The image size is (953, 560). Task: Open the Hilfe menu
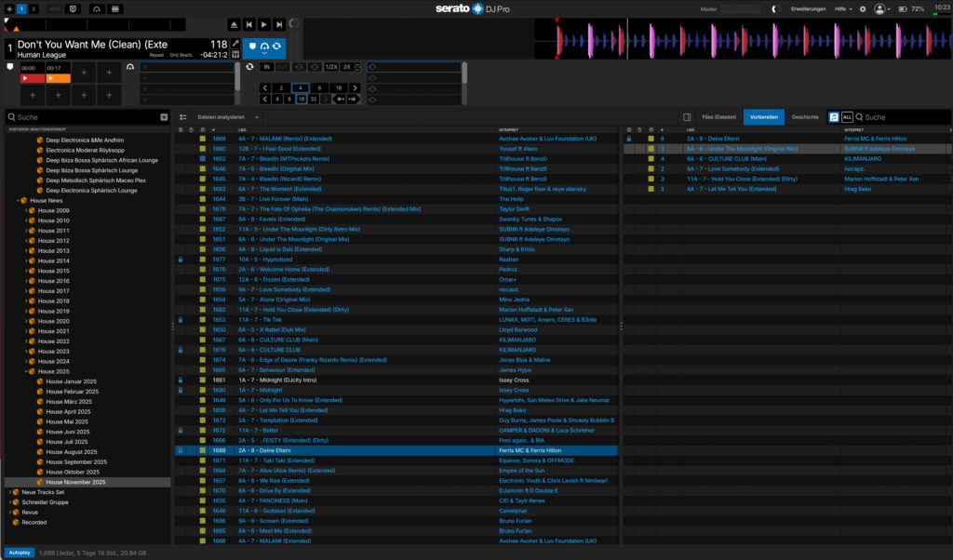840,7
